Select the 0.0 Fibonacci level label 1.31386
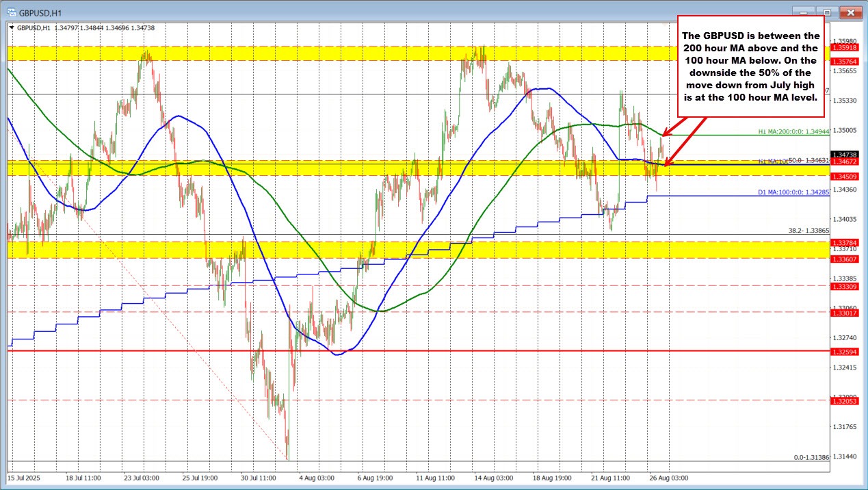The height and width of the screenshot is (490, 868). [811, 457]
